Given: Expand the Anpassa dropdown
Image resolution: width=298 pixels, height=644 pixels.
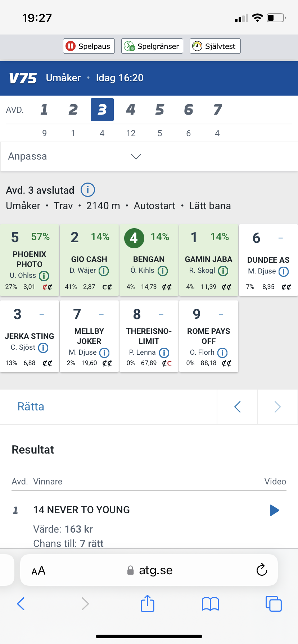Looking at the screenshot, I should [136, 156].
